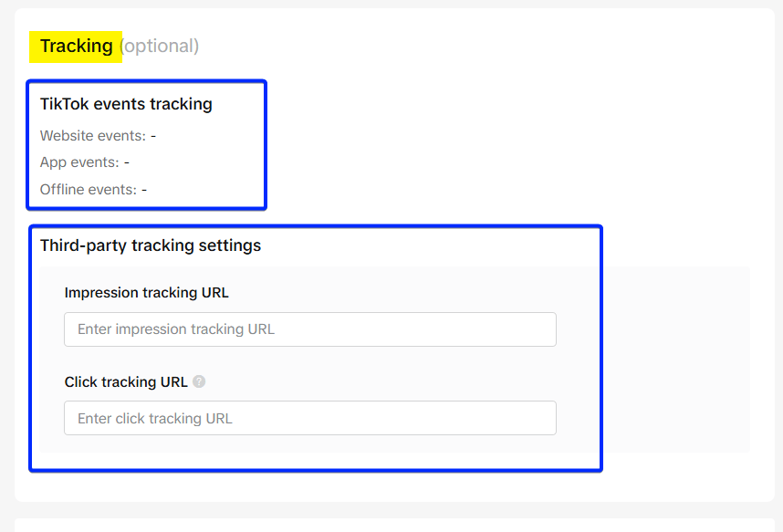Select the Third-party tracking settings heading
The image size is (783, 532).
click(x=151, y=245)
